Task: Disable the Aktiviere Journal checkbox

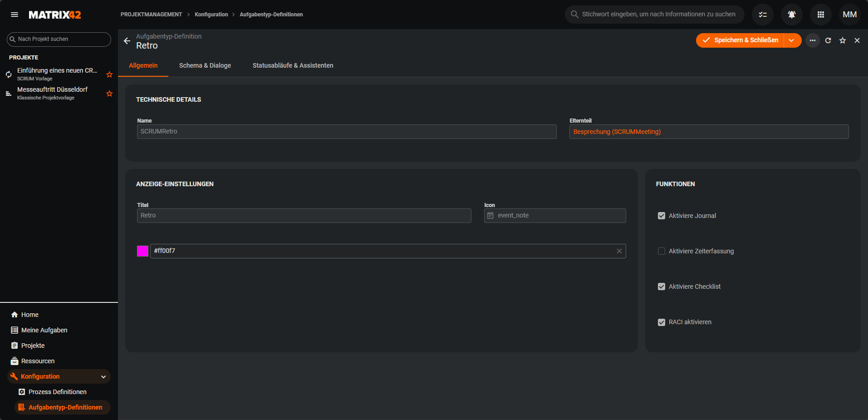Action: 661,216
